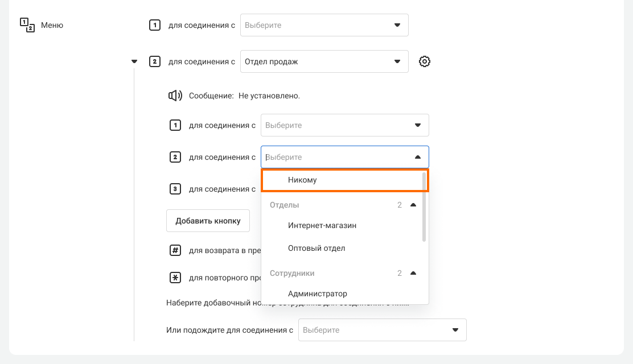Open the Отдел продаж dropdown
The width and height of the screenshot is (633, 364).
tap(324, 61)
